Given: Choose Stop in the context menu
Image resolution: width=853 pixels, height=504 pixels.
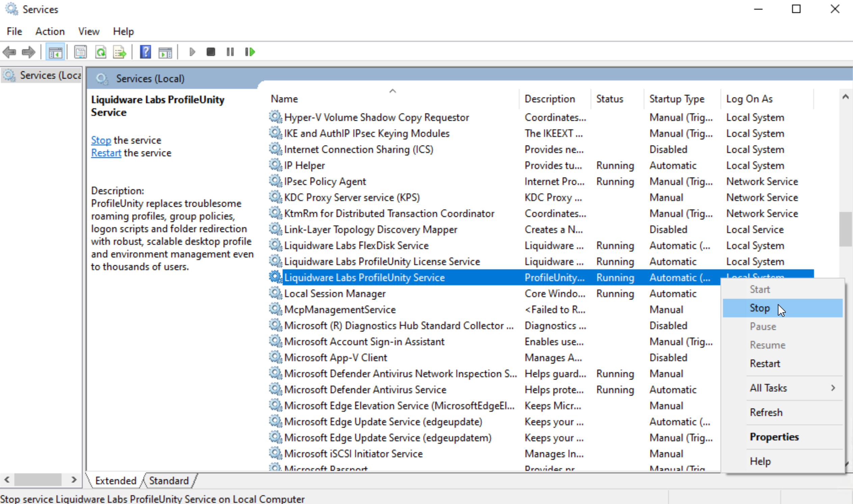Looking at the screenshot, I should [782, 308].
